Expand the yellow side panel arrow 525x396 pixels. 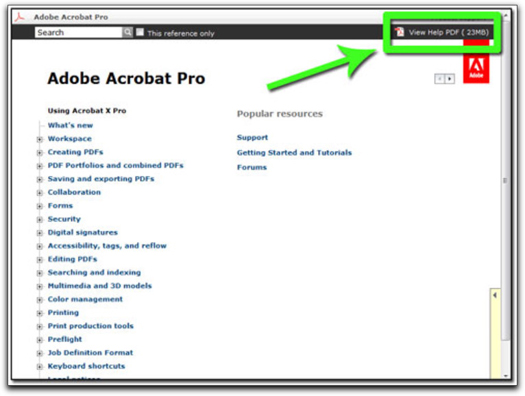pos(495,295)
